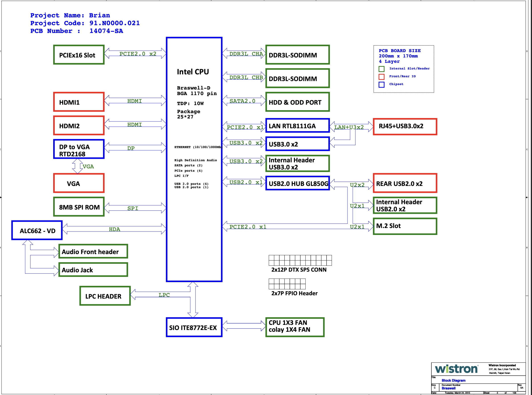The height and width of the screenshot is (395, 532).
Task: Click the DP to VGA RTD2168 block
Action: (x=79, y=149)
